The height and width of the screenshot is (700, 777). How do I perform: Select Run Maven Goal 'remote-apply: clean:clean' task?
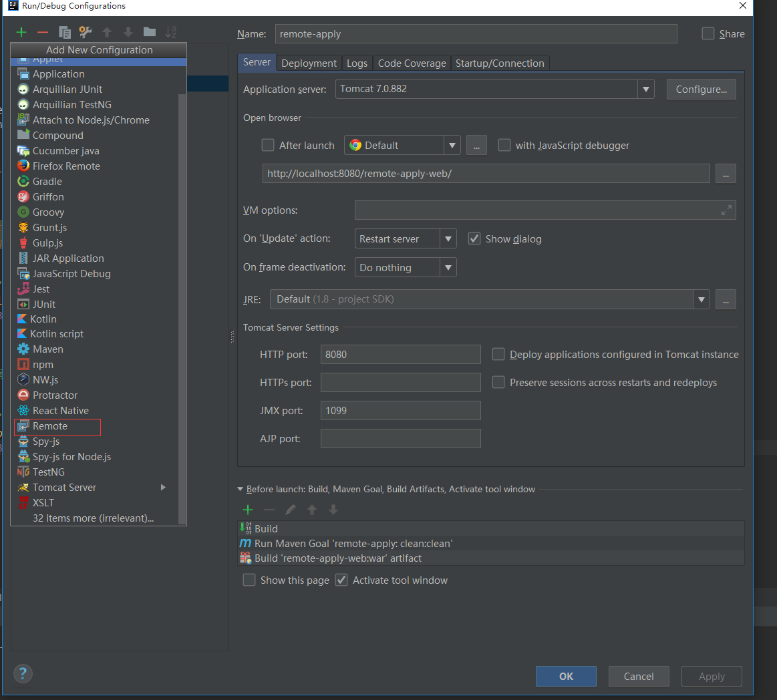(x=491, y=544)
